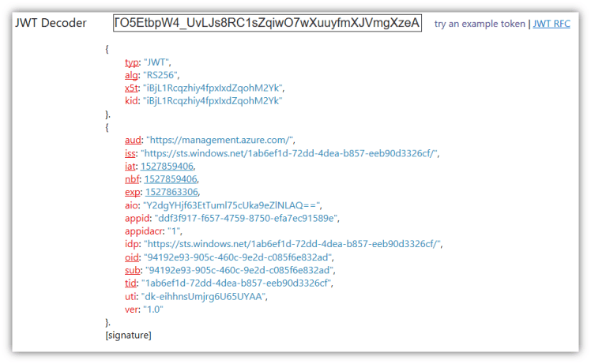This screenshot has width=591, height=364.
Task: Click the JWT token input field
Action: (x=267, y=24)
